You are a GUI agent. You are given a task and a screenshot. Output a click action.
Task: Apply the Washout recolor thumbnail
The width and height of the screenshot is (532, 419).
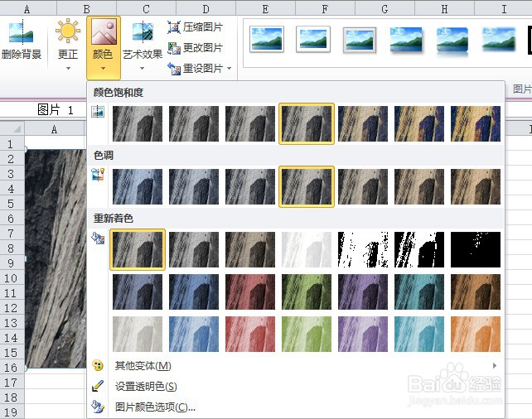click(307, 249)
